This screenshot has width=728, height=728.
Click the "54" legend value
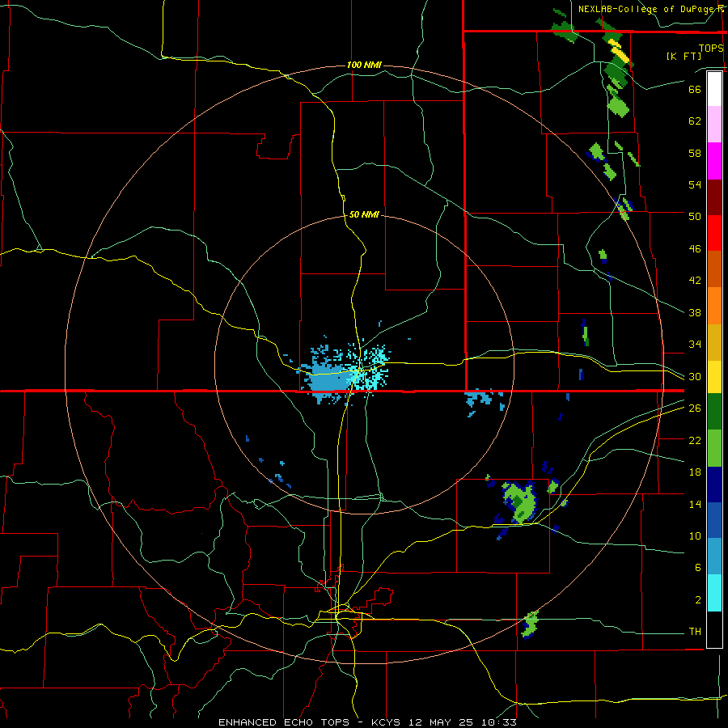pos(695,184)
